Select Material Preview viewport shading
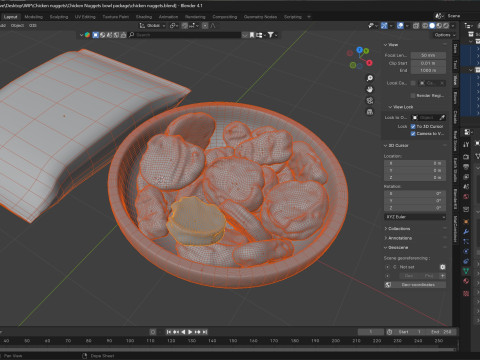This screenshot has height=360, width=480. coord(439,26)
